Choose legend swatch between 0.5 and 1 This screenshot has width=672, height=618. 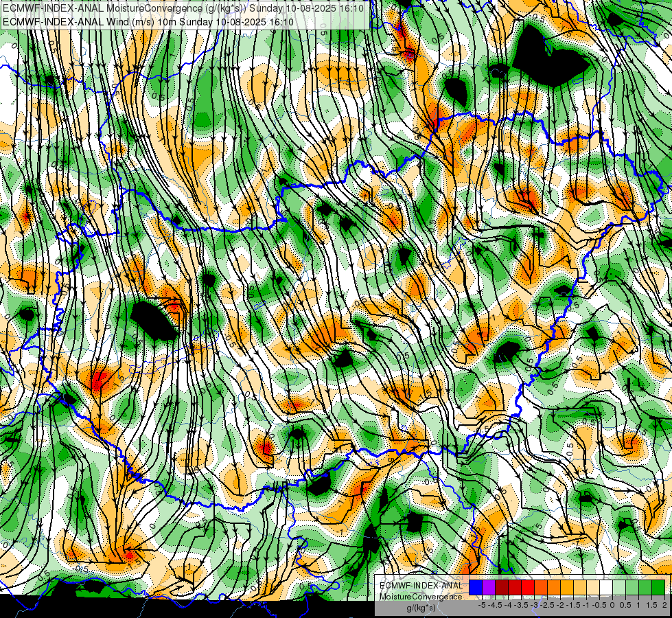(x=632, y=587)
